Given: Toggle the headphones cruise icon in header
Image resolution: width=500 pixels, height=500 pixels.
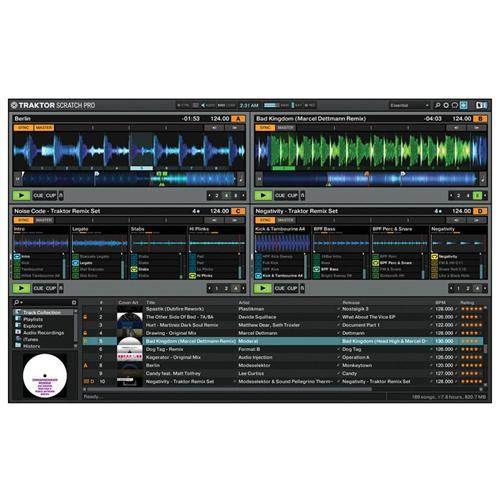Looking at the screenshot, I should point(455,105).
